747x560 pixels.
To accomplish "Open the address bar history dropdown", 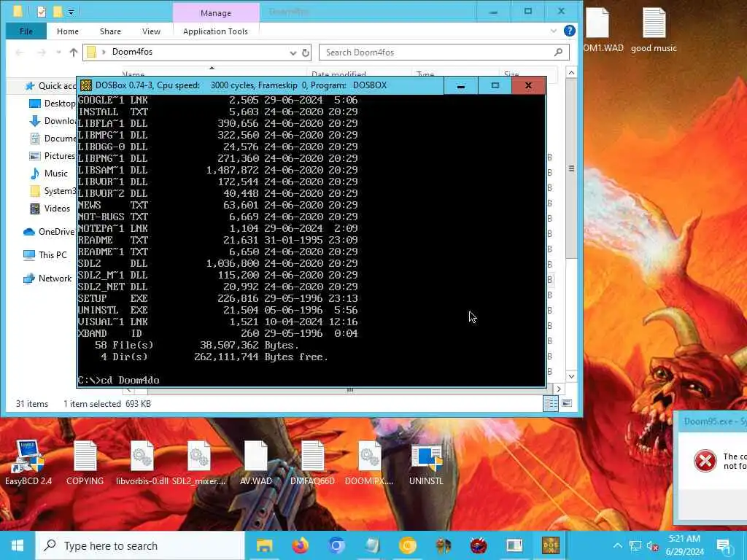I will [x=293, y=52].
